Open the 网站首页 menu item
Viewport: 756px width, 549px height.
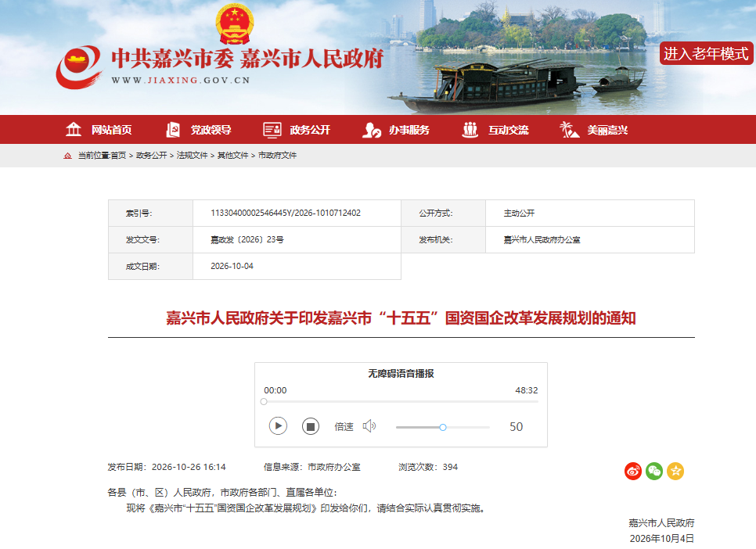[x=112, y=130]
